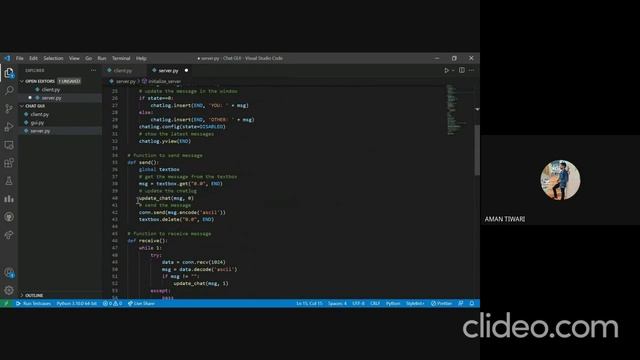
Task: Click the unsaved dot on the server.py tab
Action: (x=187, y=71)
